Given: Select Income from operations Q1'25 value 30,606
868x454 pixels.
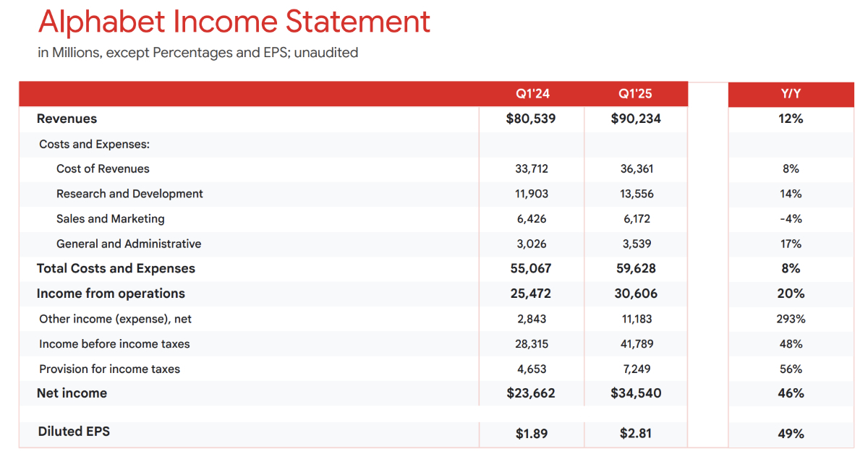Looking at the screenshot, I should coord(636,294).
